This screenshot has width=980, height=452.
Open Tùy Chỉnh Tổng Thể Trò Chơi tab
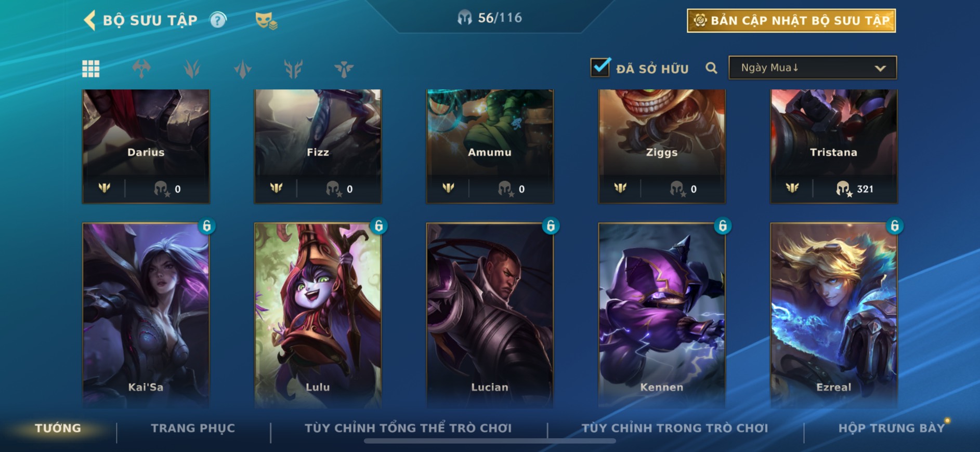tap(408, 428)
